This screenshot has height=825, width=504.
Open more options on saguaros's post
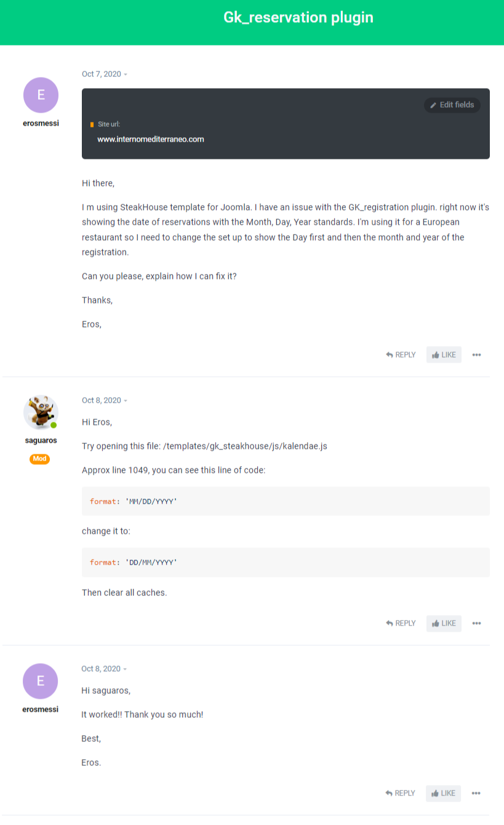pyautogui.click(x=476, y=623)
